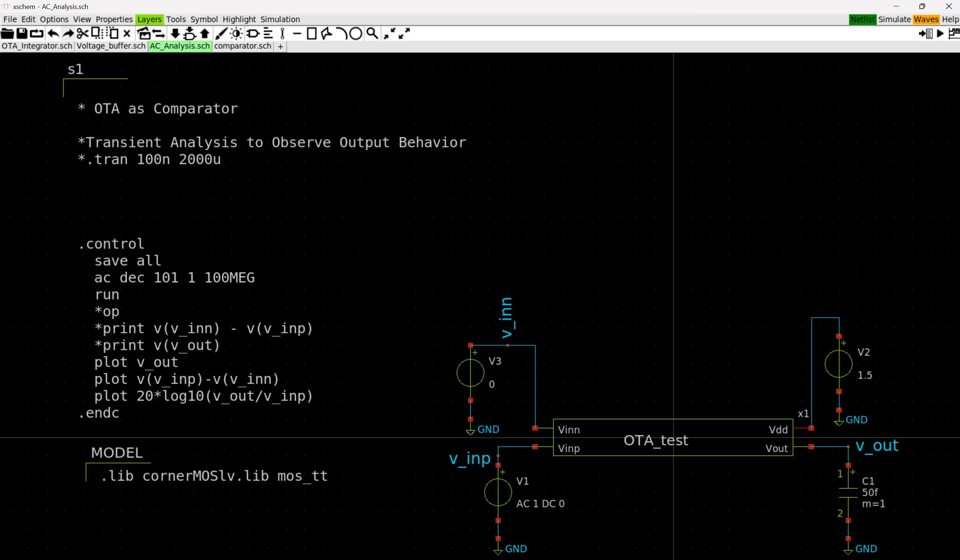960x560 pixels.
Task: Open the Layers color menu
Action: (x=149, y=20)
